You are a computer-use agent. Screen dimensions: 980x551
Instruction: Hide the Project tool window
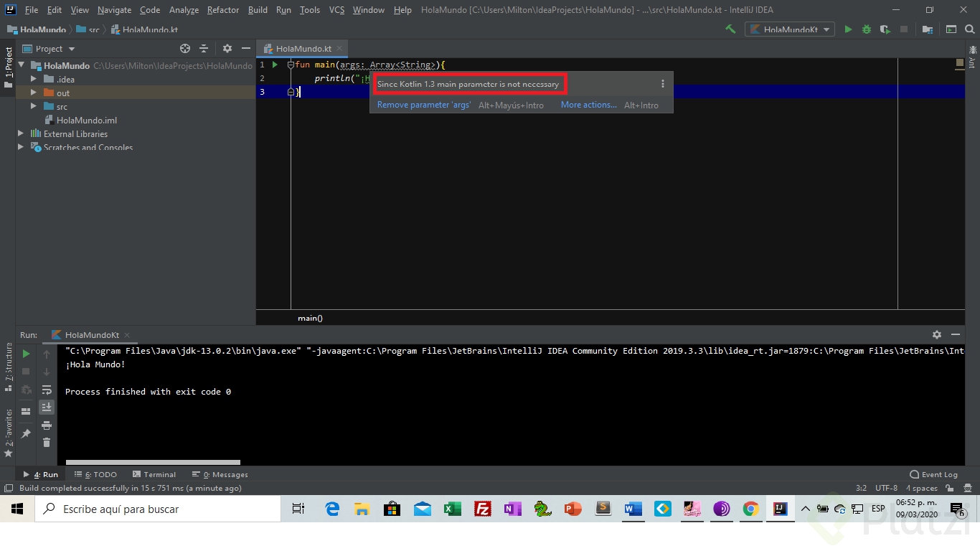pos(246,49)
